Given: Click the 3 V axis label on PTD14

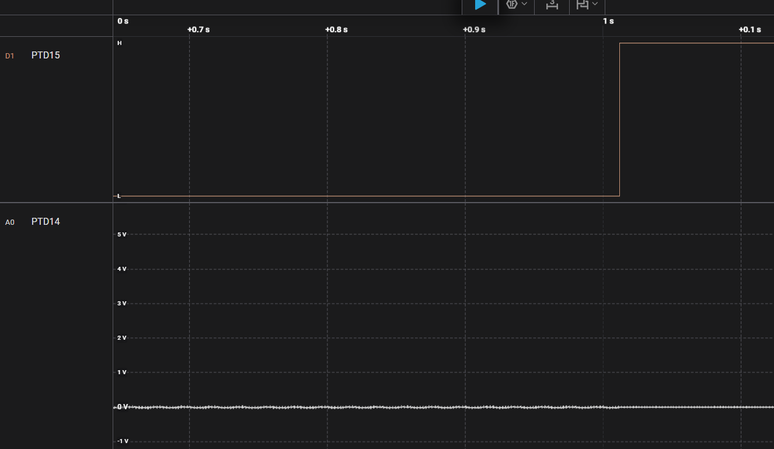Looking at the screenshot, I should (x=122, y=303).
